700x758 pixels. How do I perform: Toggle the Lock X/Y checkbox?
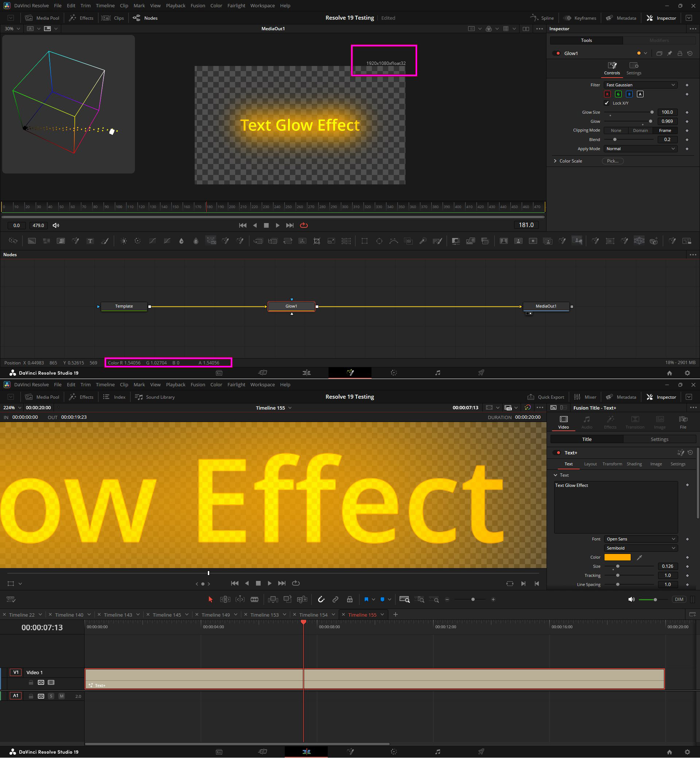607,103
